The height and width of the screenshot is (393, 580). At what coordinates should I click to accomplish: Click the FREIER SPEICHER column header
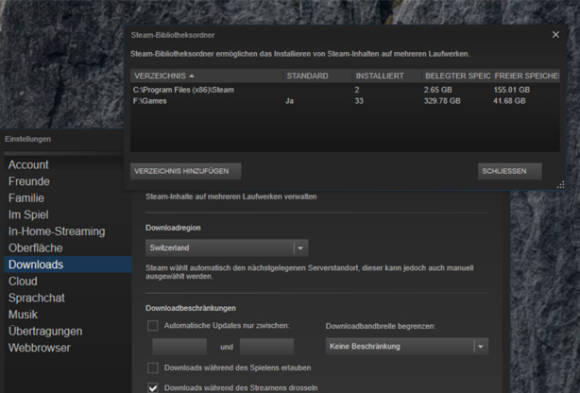tap(526, 76)
